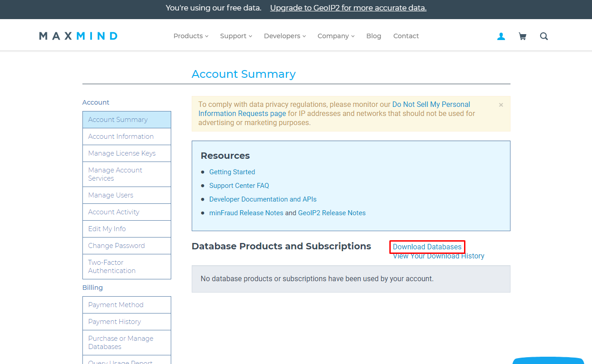Go to the MaxMind logo homepage

click(78, 36)
